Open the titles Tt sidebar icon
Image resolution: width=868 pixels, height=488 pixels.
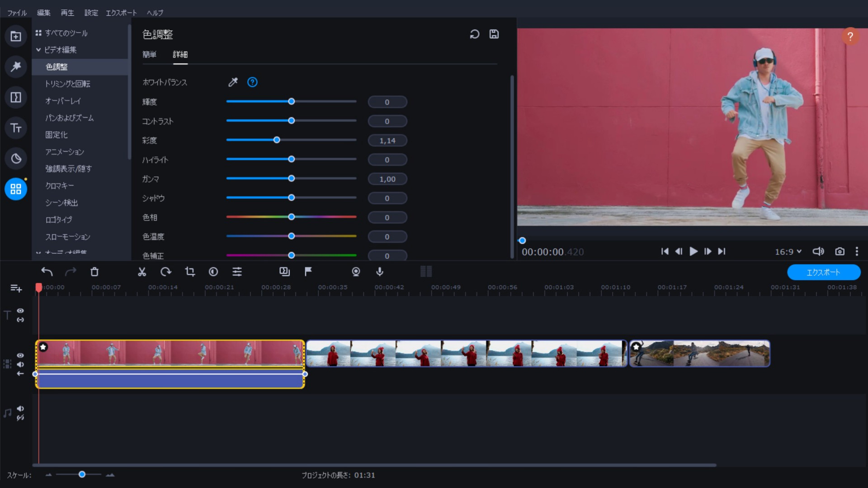[x=16, y=128]
